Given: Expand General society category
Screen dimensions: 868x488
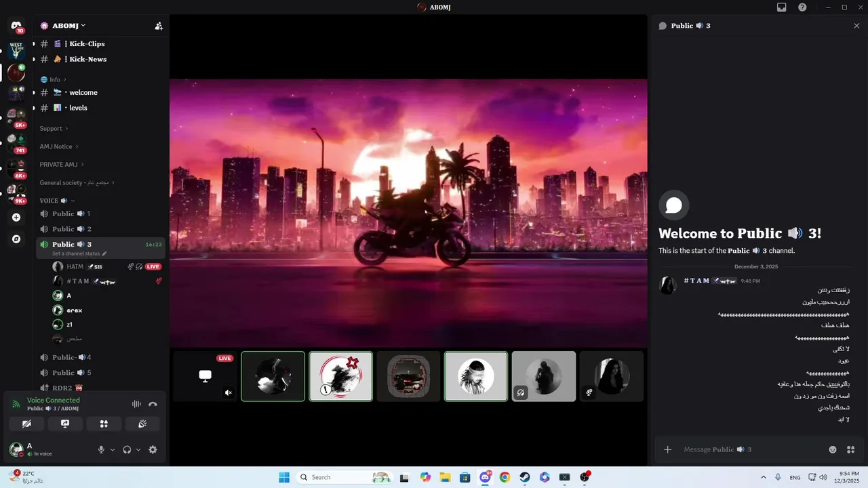Looking at the screenshot, I should [77, 183].
